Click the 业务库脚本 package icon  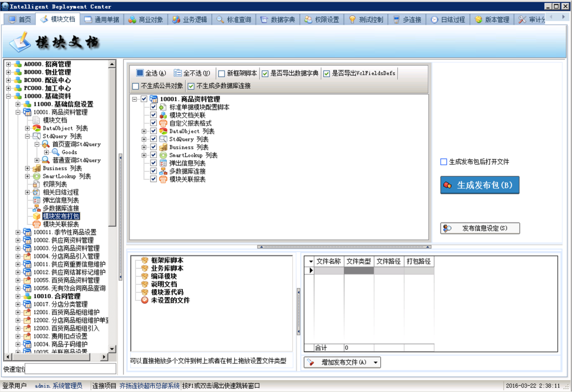145,268
